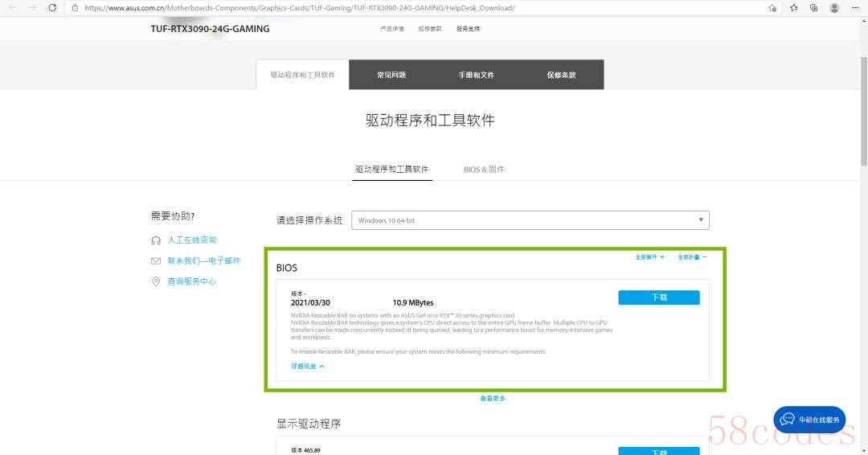The width and height of the screenshot is (868, 455).
Task: Click the location pin beside 查询服务中心
Action: 156,282
